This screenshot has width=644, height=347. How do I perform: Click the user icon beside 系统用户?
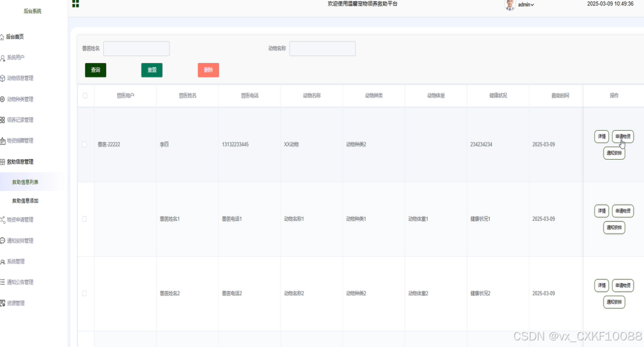3,58
